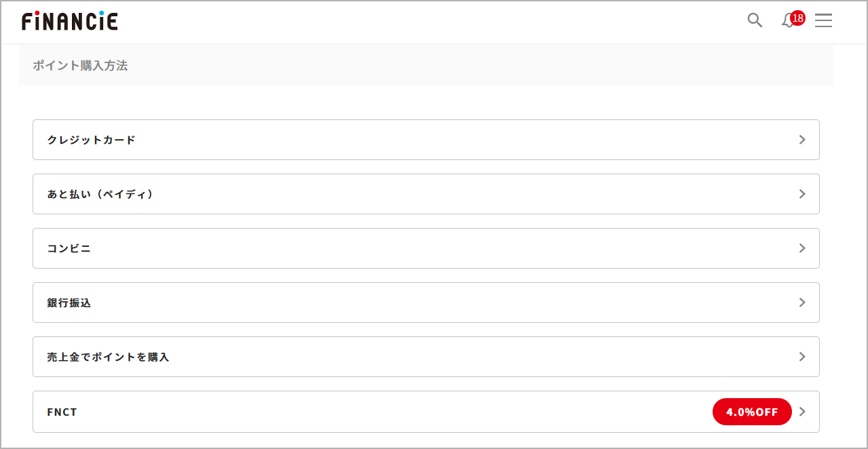This screenshot has width=868, height=449.
Task: Expand the コンビニ row chevron
Action: (802, 248)
